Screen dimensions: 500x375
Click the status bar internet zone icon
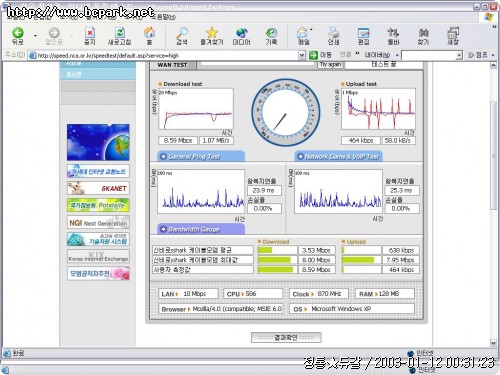tap(410, 353)
